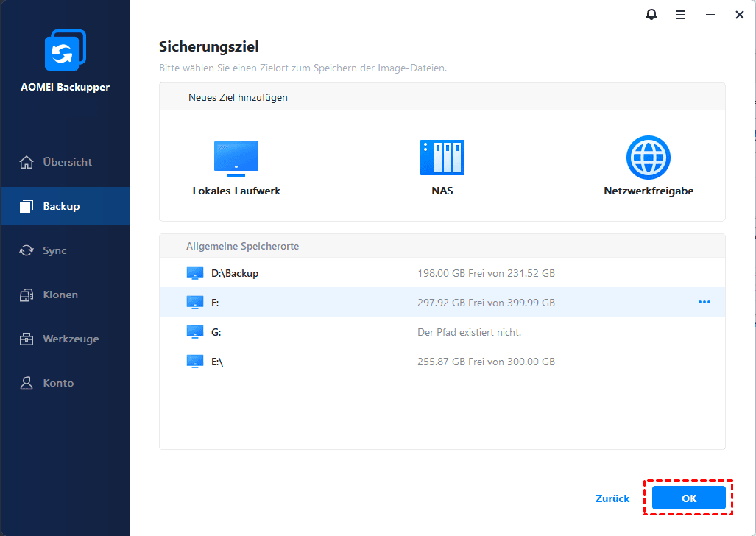Screen dimensions: 756x536
Task: Select the Backup sidebar entry
Action: coord(66,206)
